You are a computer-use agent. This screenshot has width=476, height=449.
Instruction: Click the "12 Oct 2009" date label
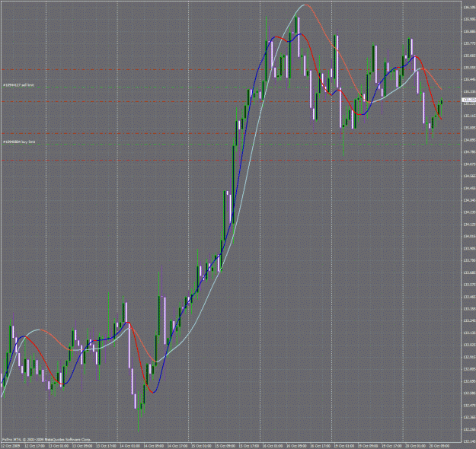[9, 446]
